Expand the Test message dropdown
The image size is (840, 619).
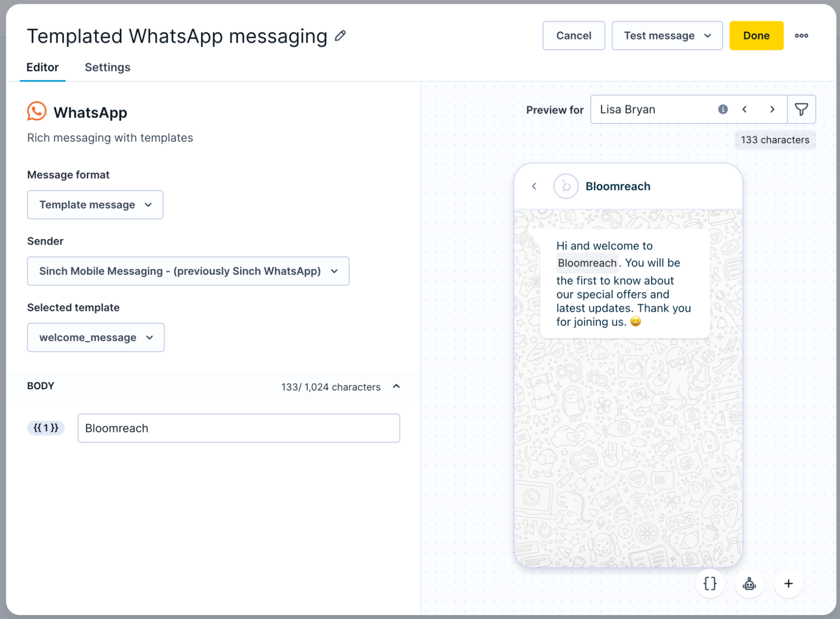coord(667,36)
